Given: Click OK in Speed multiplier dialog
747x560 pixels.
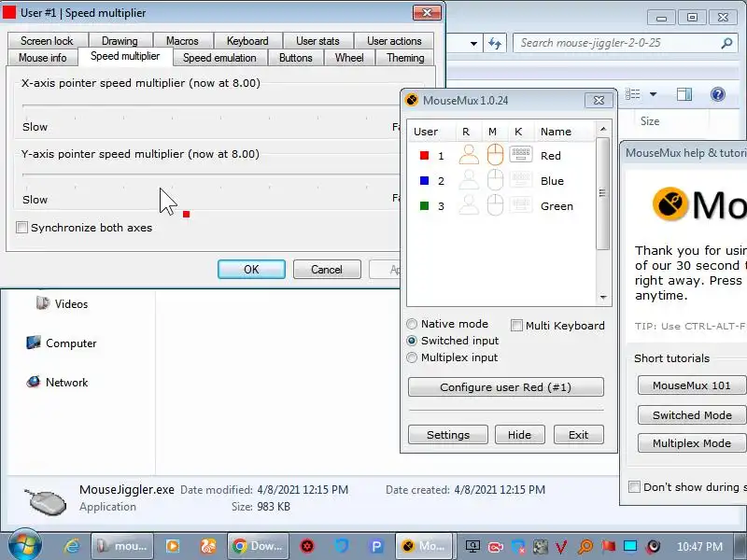Looking at the screenshot, I should 251,269.
